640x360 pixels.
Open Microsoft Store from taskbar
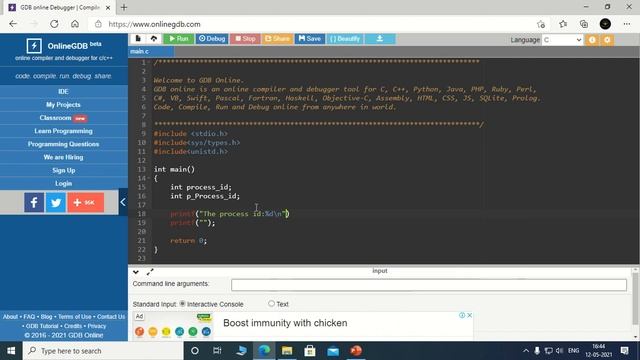310,351
